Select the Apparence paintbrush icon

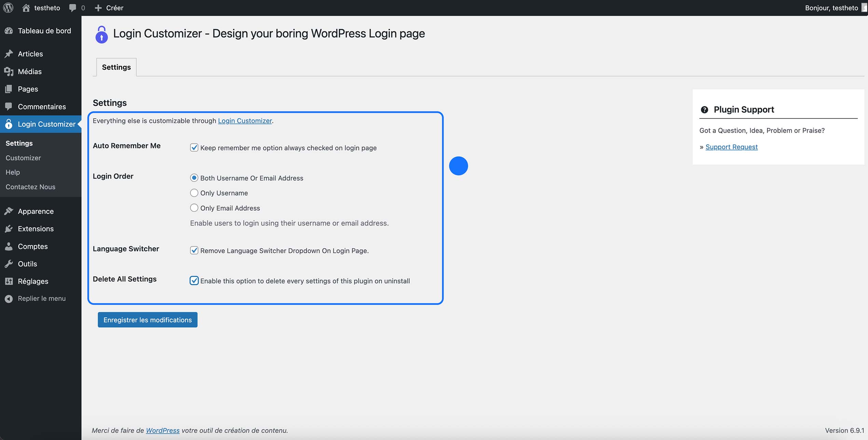[9, 211]
